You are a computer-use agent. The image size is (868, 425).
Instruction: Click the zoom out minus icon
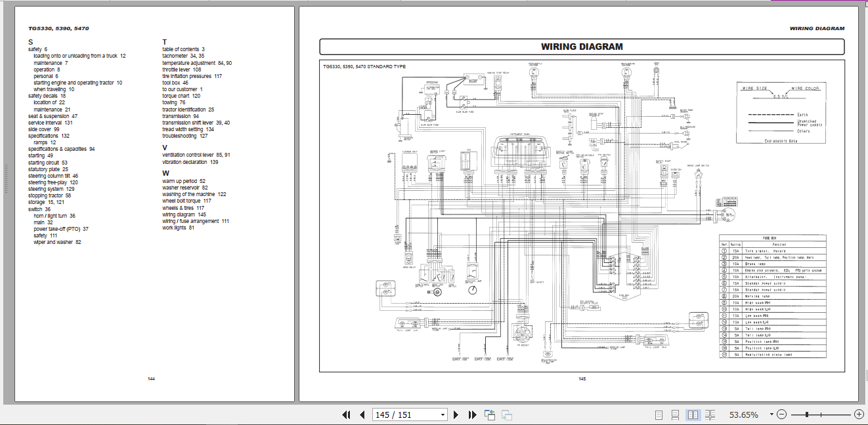(x=781, y=415)
